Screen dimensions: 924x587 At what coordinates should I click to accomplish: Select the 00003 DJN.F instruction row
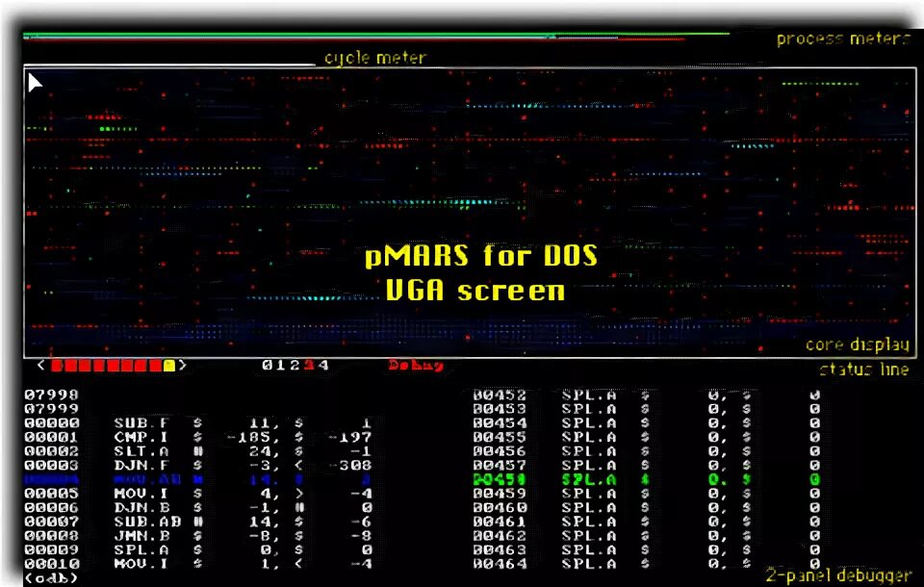[198, 466]
